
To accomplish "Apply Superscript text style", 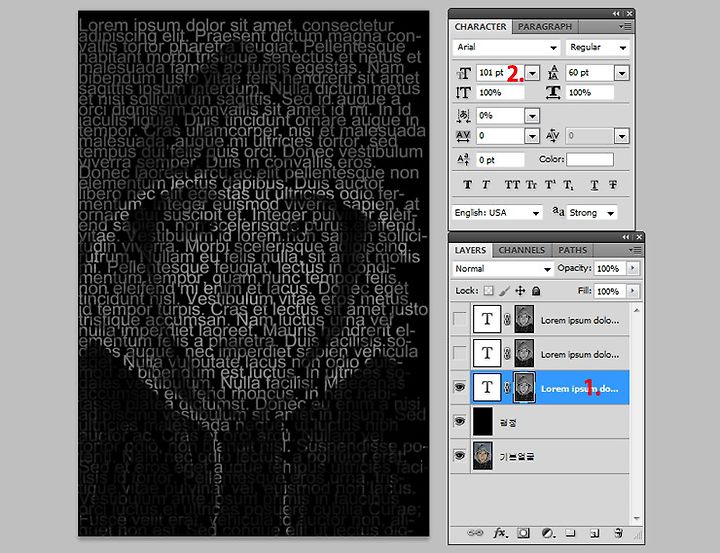I will [550, 185].
